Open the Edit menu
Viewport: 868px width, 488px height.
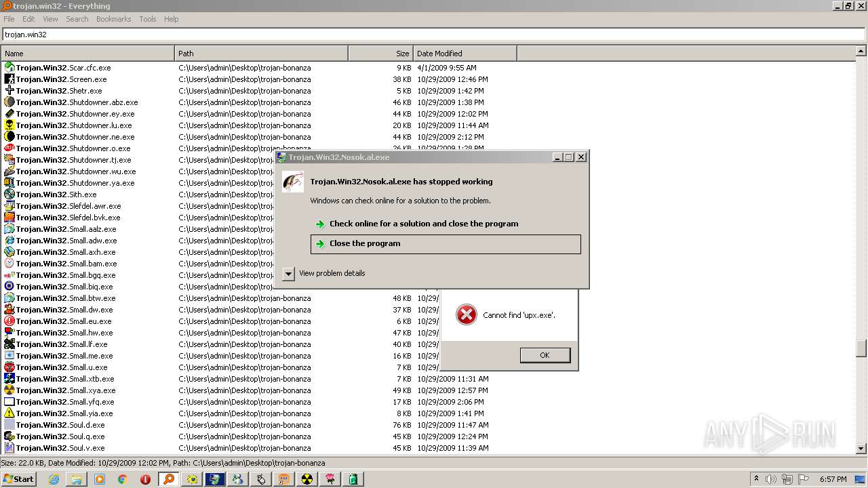[28, 19]
